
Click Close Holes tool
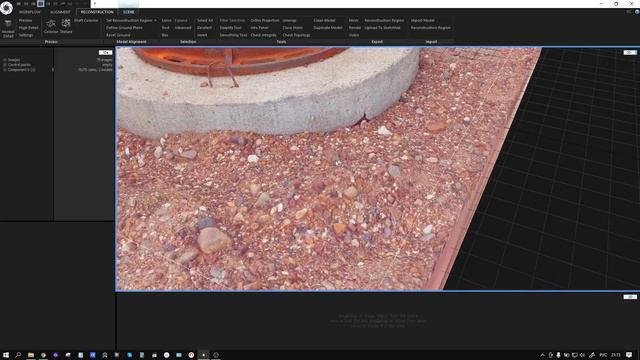click(x=293, y=28)
